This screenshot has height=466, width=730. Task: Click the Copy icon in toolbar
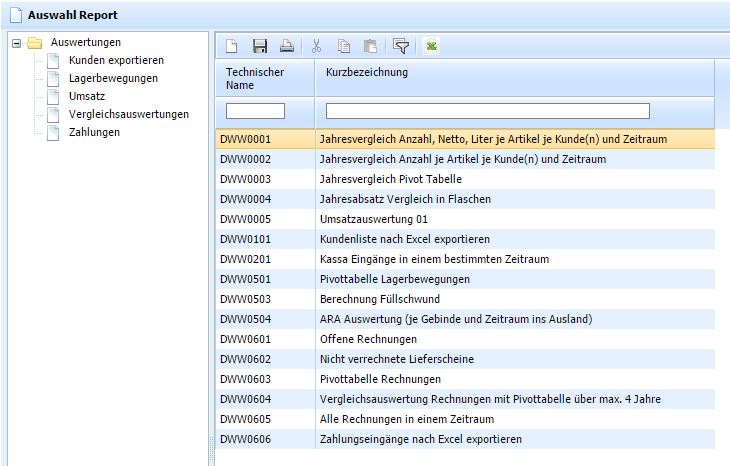(x=344, y=46)
